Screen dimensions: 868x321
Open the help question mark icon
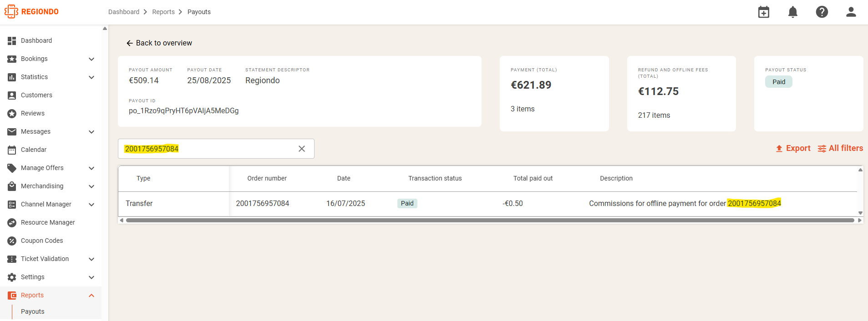[x=822, y=12]
